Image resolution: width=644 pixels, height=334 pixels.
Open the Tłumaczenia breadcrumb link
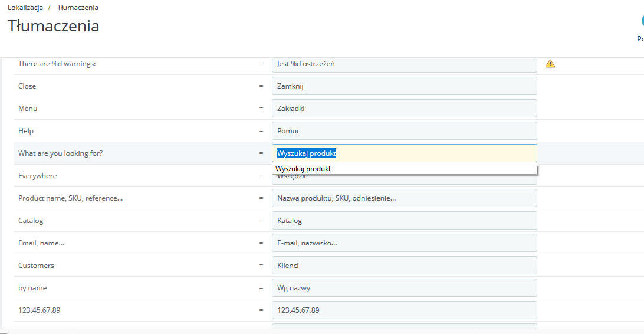[x=78, y=8]
